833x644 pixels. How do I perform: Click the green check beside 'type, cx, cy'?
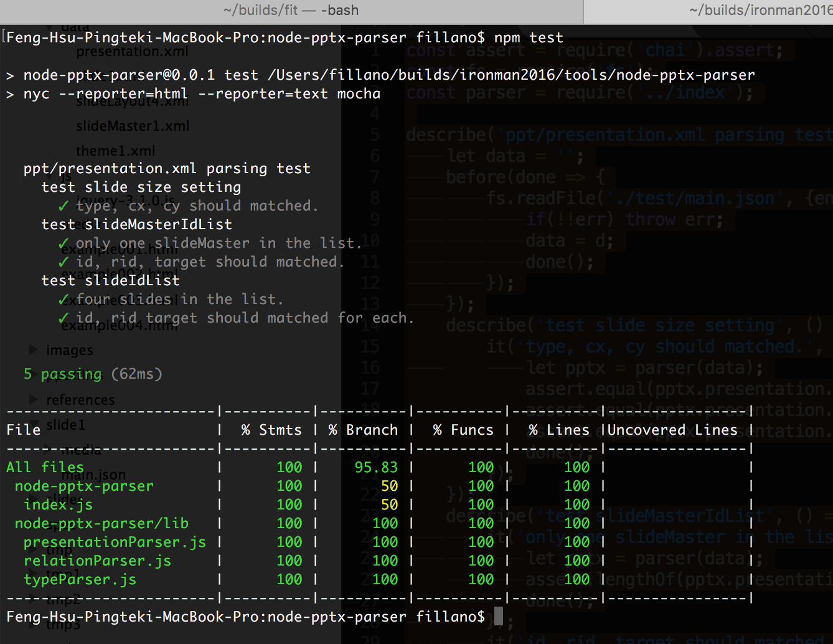[64, 206]
